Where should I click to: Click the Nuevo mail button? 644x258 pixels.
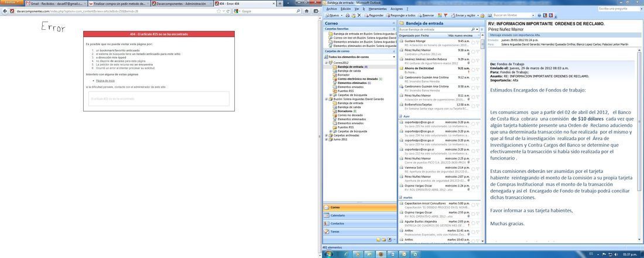(333, 15)
